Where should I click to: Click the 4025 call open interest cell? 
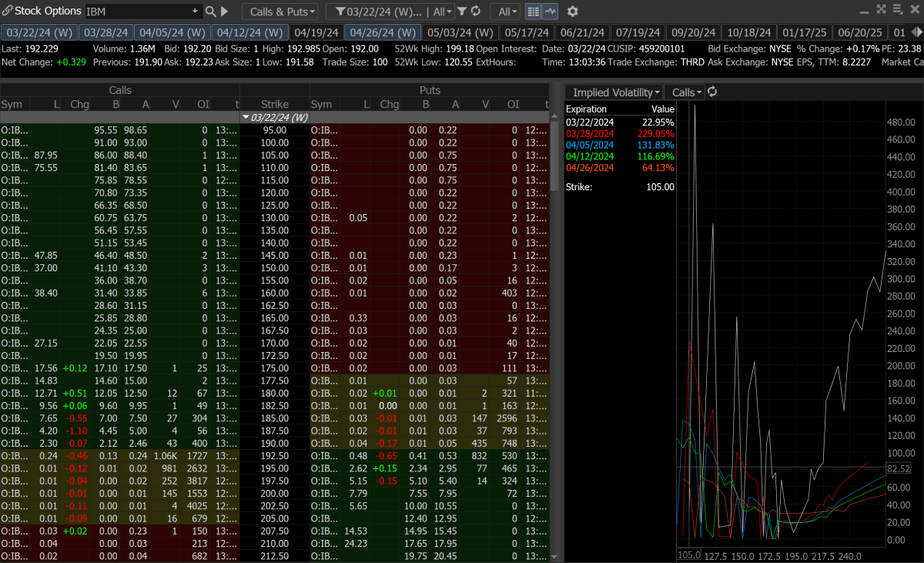pos(196,506)
